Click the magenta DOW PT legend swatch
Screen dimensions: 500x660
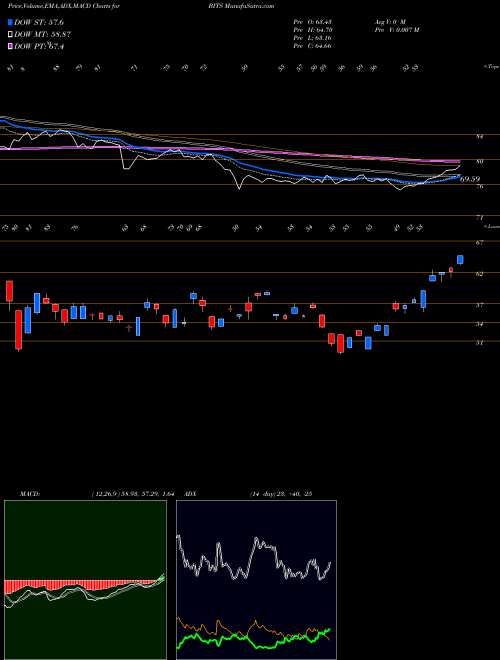point(10,46)
